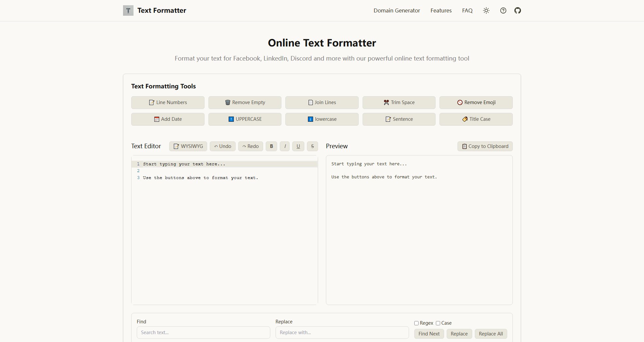
Task: Toggle the light/dark theme sun icon
Action: pos(486,10)
